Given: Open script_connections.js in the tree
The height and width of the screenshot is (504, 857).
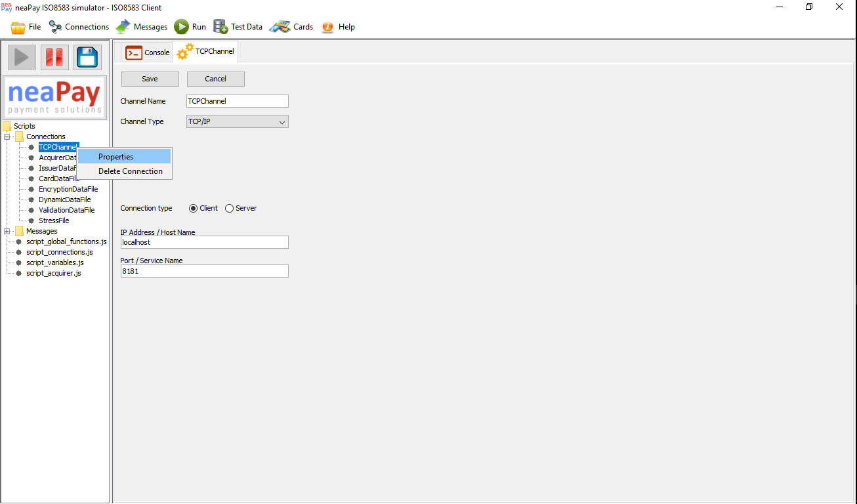Looking at the screenshot, I should (60, 252).
